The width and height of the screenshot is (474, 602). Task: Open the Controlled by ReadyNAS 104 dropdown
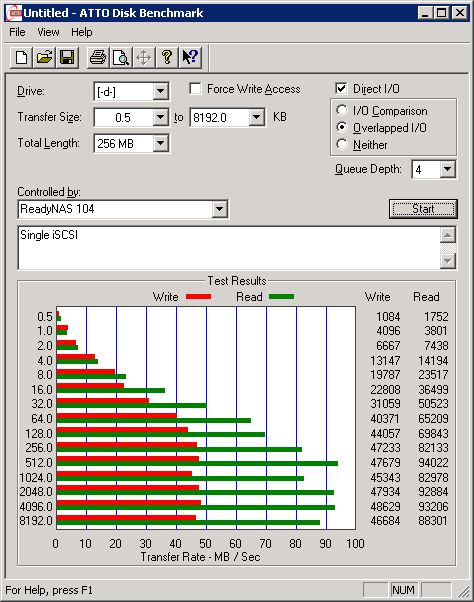[x=219, y=209]
